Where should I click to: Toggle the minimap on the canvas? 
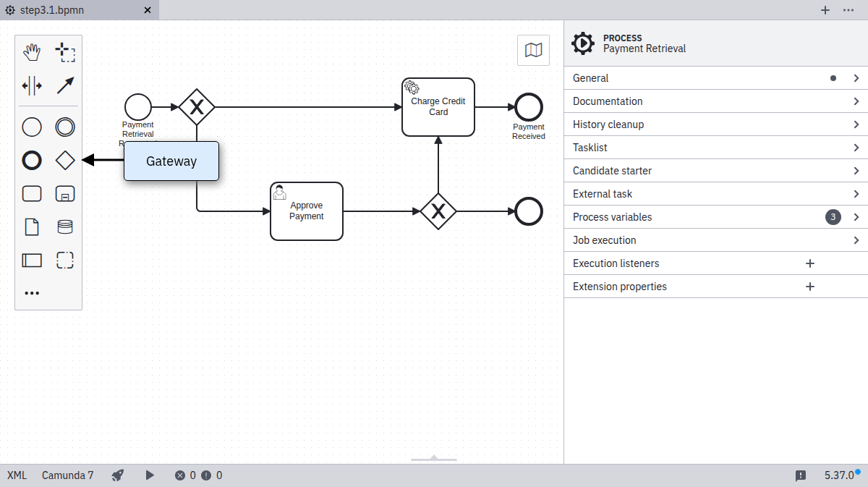(533, 50)
